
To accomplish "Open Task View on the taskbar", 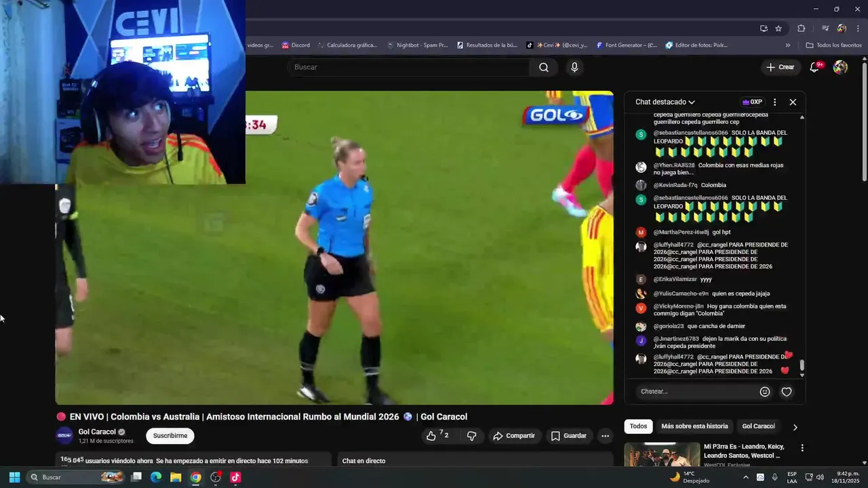I will [136, 477].
